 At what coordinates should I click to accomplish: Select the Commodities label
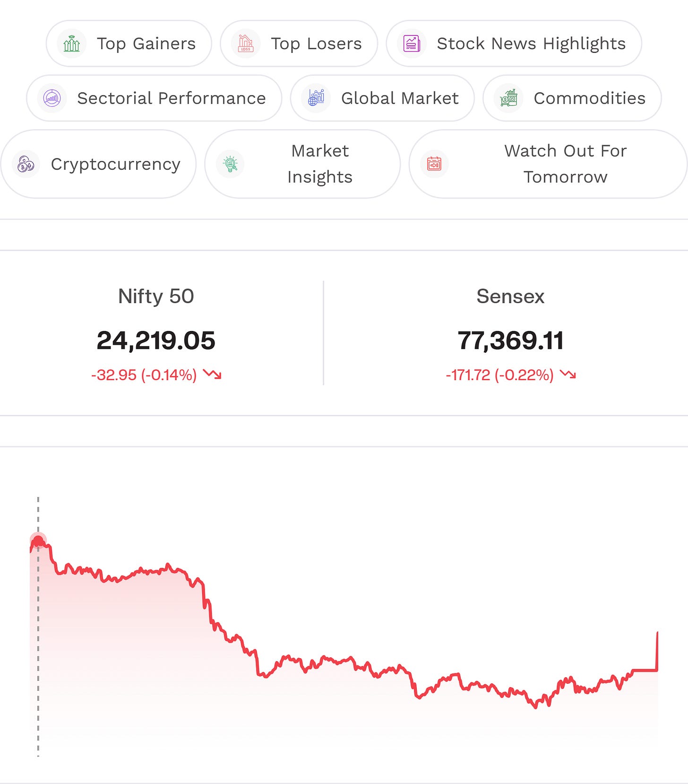589,98
